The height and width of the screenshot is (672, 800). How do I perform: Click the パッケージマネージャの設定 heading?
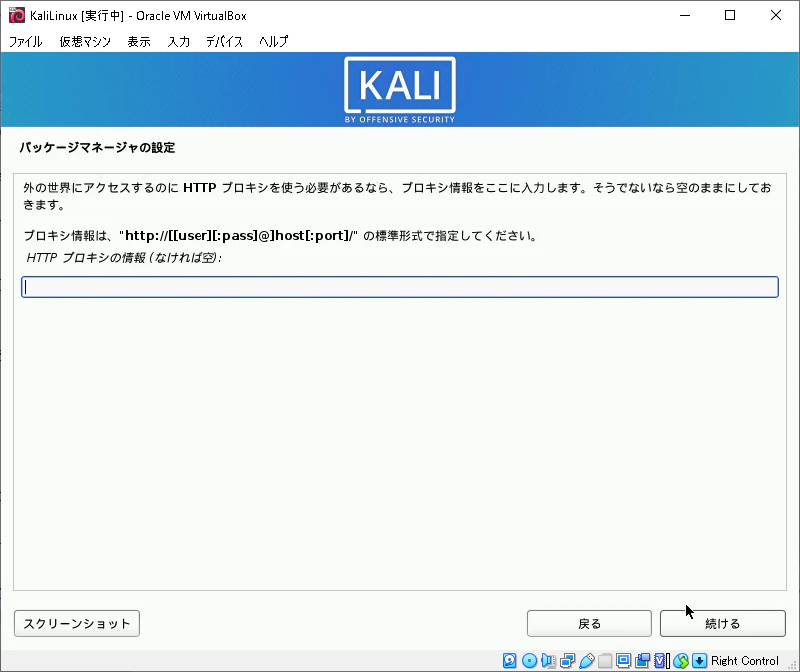97,148
